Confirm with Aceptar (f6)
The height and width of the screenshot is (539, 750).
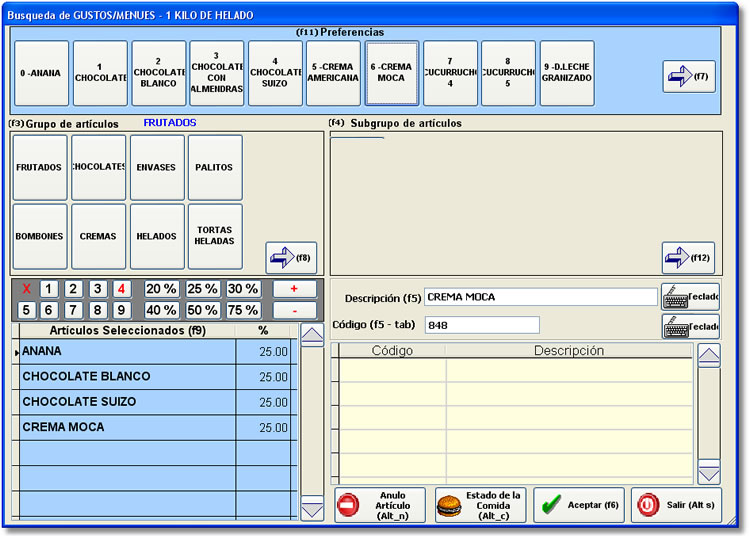pyautogui.click(x=580, y=505)
